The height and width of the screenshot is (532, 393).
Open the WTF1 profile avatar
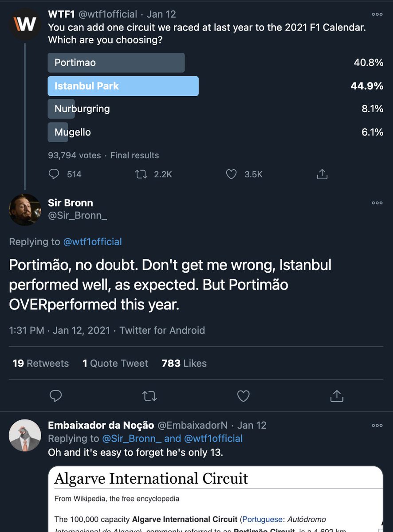(x=25, y=25)
